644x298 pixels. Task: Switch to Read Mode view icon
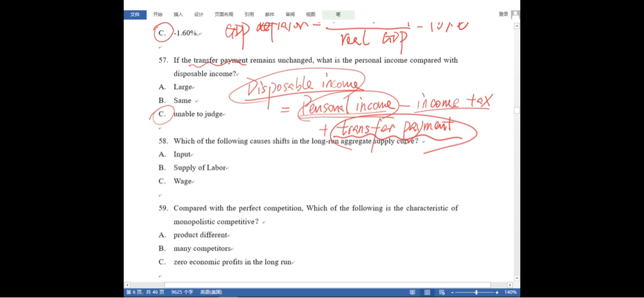pyautogui.click(x=413, y=292)
